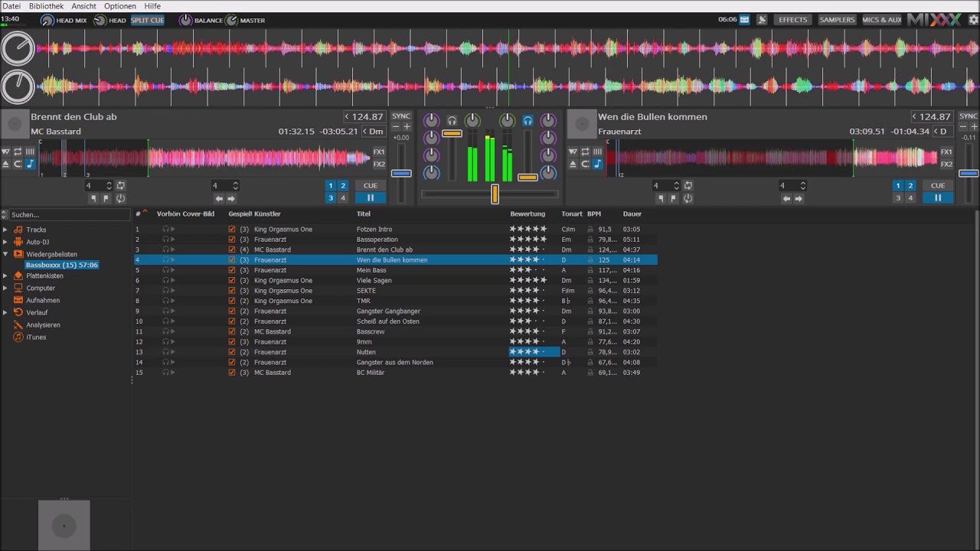The height and width of the screenshot is (551, 980).
Task: Eject the track from the right deck
Action: [x=573, y=164]
